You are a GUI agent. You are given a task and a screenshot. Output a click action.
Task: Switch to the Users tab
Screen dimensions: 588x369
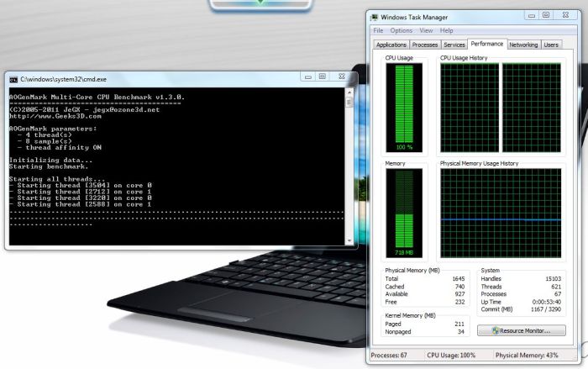(551, 45)
